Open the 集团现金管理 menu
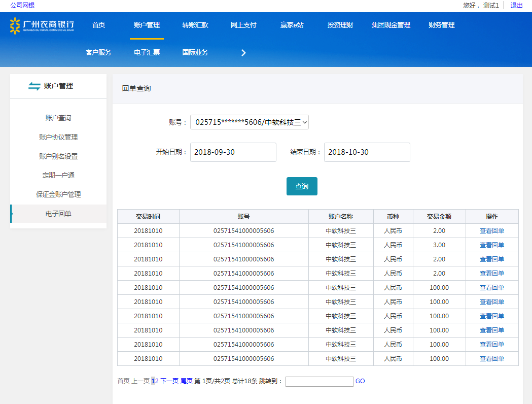 tap(391, 25)
